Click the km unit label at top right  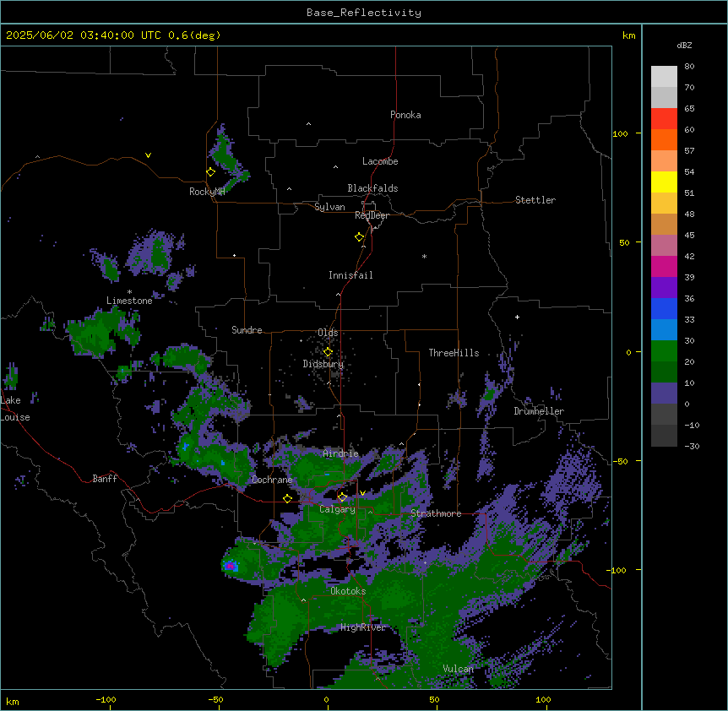coord(628,35)
